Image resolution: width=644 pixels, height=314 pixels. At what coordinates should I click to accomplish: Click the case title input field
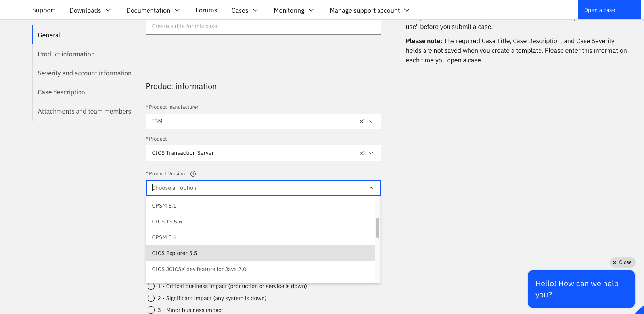click(263, 27)
